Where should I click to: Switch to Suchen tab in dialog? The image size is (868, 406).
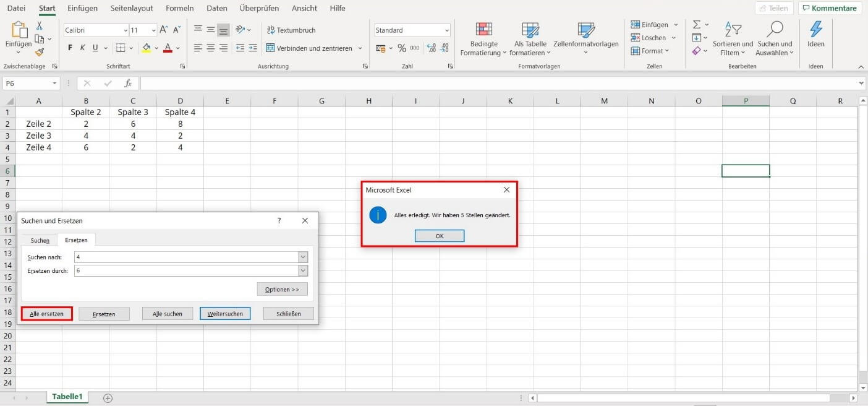click(x=40, y=240)
